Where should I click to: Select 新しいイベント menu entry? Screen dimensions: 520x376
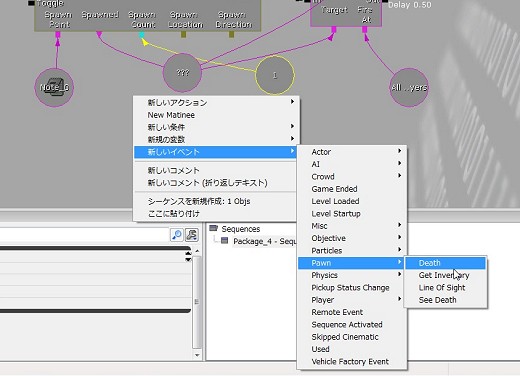pos(216,152)
